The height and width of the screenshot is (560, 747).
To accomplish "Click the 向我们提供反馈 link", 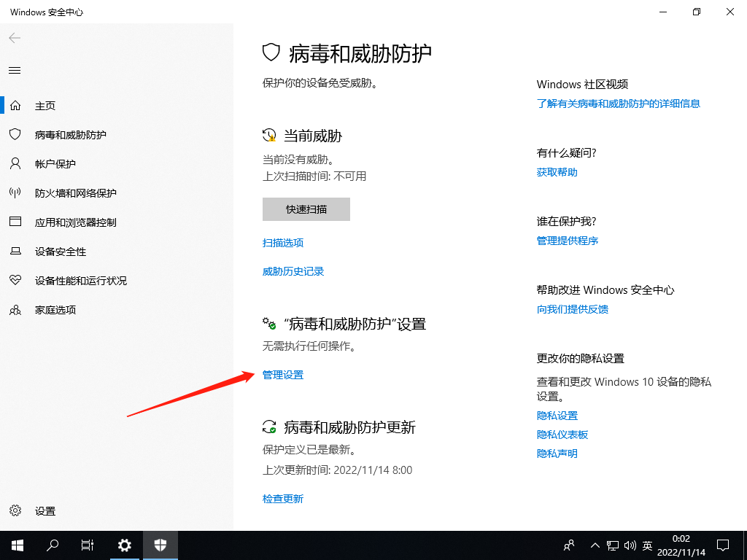I will 573,309.
